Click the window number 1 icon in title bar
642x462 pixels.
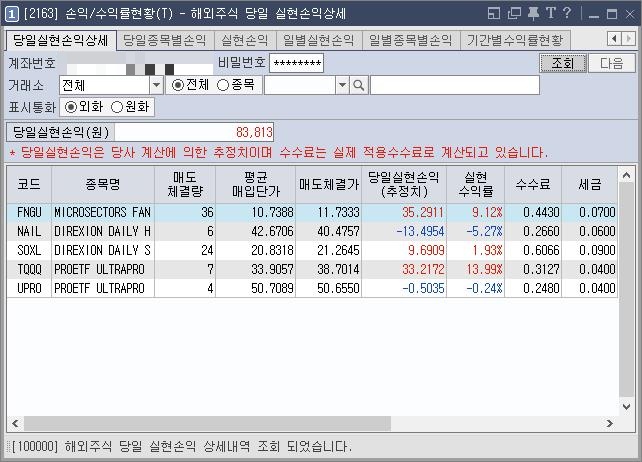pos(11,14)
